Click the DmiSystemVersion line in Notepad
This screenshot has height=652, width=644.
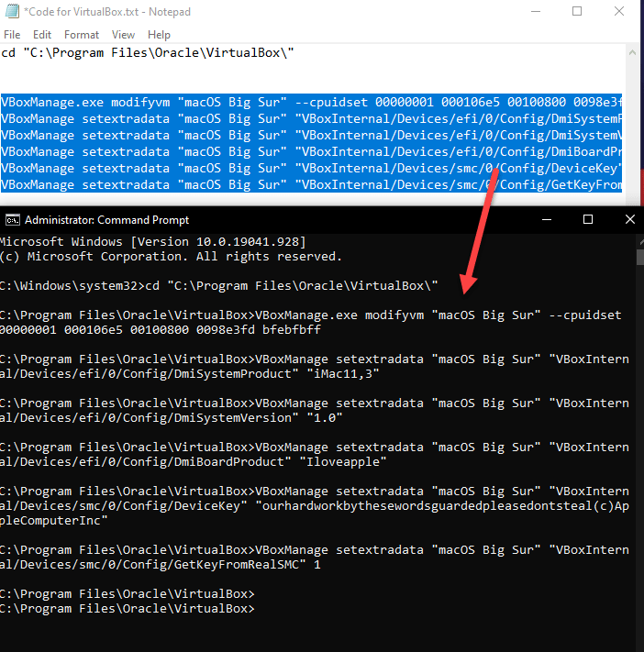311,135
